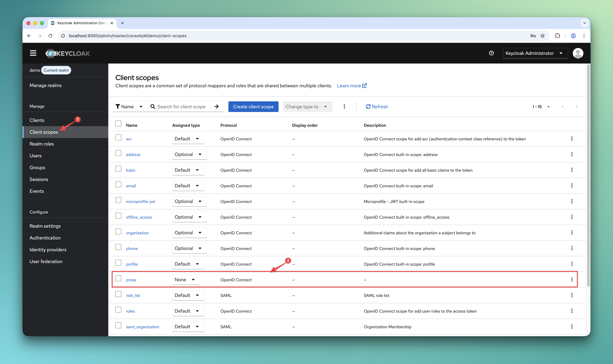Check the address scope checkbox
The width and height of the screenshot is (613, 364).
(x=118, y=153)
